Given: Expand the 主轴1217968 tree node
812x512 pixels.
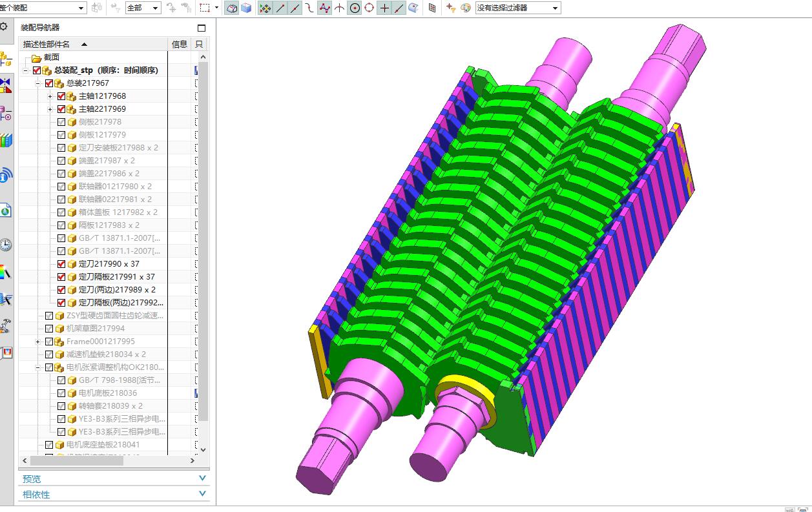Looking at the screenshot, I should (50, 96).
